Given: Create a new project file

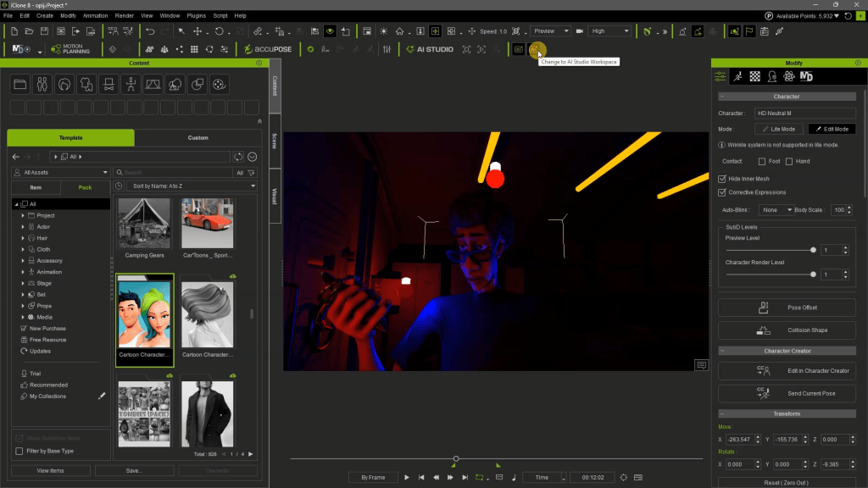Looking at the screenshot, I should [14, 31].
